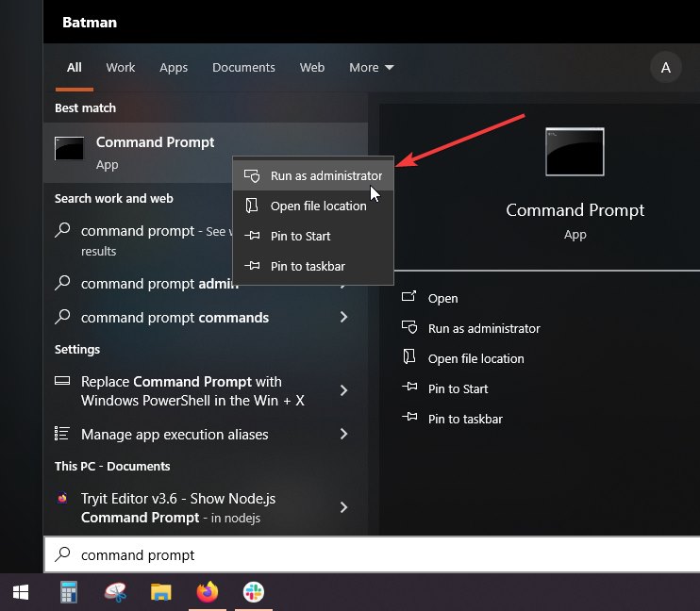Open the More dropdown menu
Image resolution: width=700 pixels, height=611 pixels.
371,67
